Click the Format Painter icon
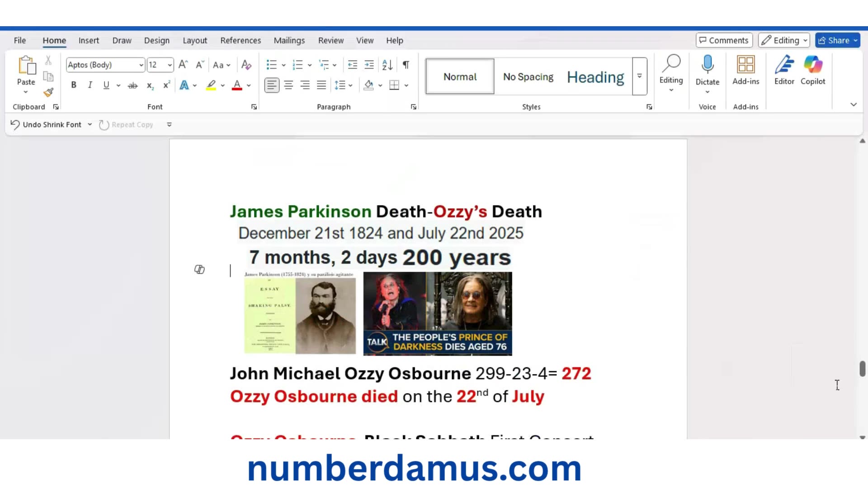 coord(48,93)
